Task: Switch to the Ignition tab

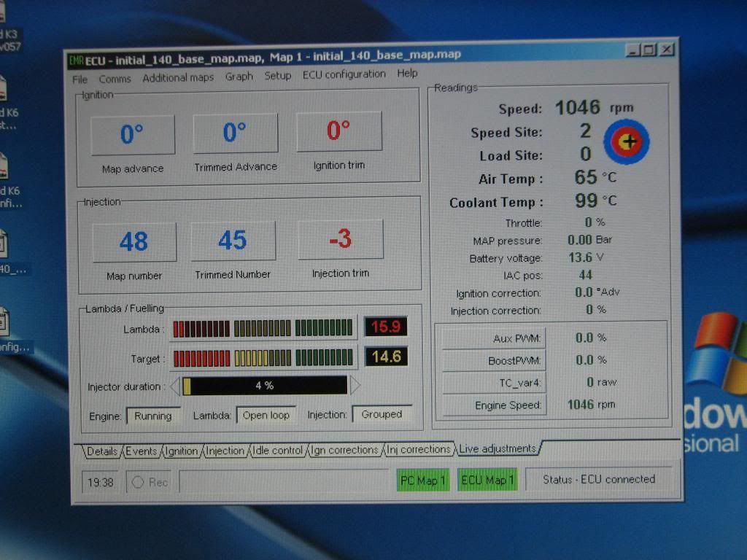Action: tap(181, 451)
